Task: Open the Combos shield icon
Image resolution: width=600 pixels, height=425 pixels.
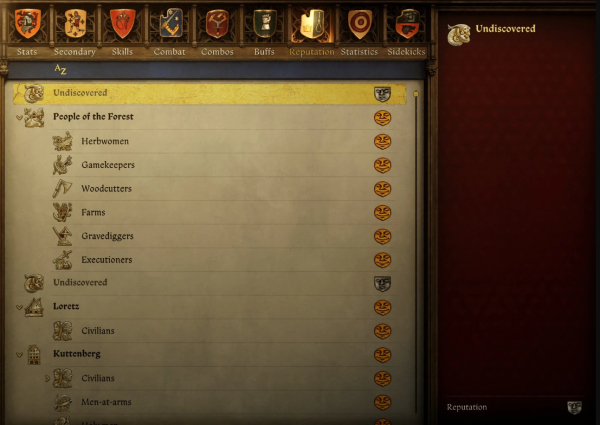Action: 217,23
